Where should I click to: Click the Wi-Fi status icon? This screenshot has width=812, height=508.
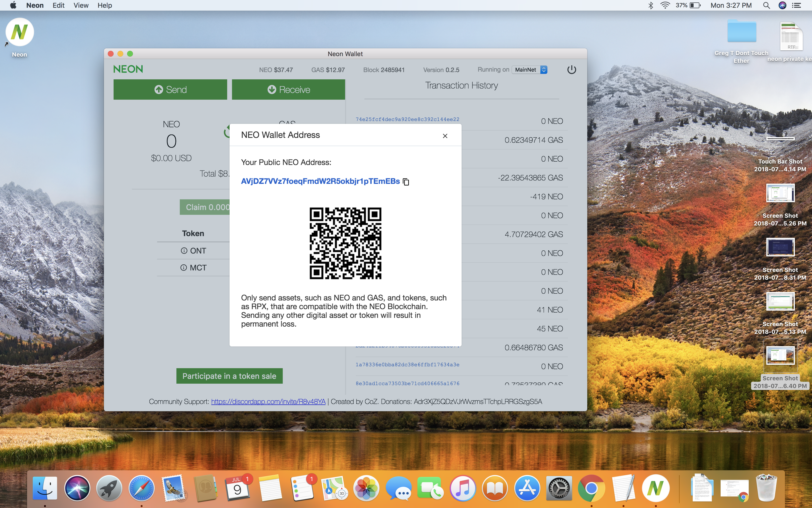click(665, 5)
